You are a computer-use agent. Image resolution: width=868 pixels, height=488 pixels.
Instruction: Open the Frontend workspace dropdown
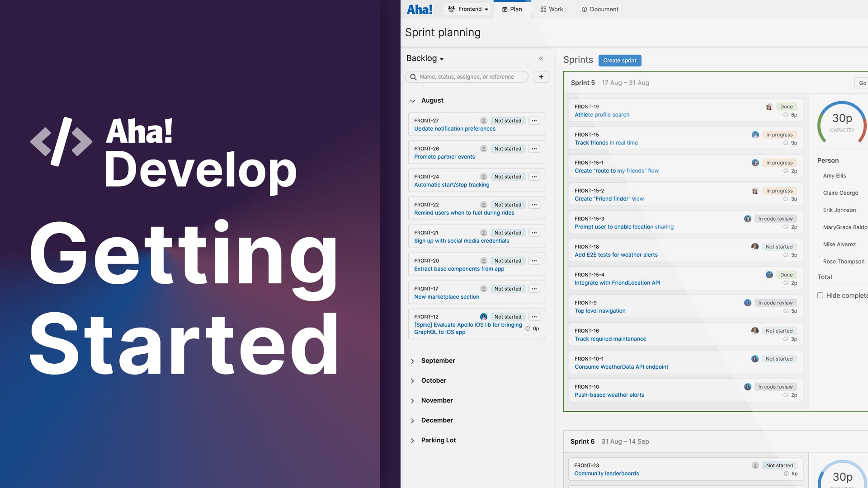[467, 9]
